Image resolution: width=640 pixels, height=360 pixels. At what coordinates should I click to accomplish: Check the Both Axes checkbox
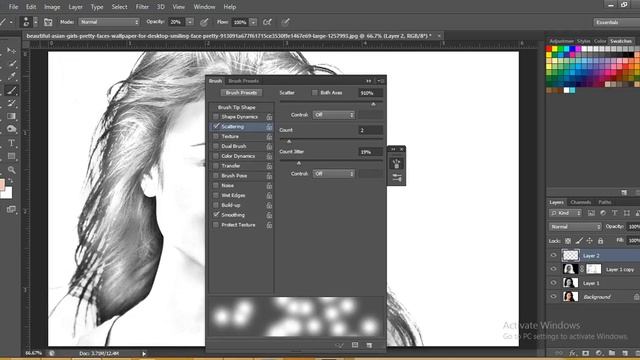pos(315,93)
